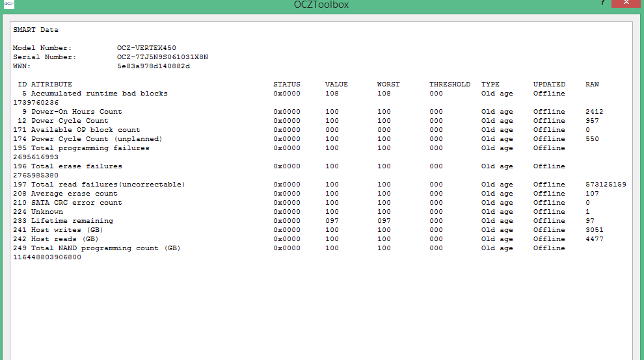Select 'Total erase failures' attribute
The width and height of the screenshot is (644, 360).
77,166
